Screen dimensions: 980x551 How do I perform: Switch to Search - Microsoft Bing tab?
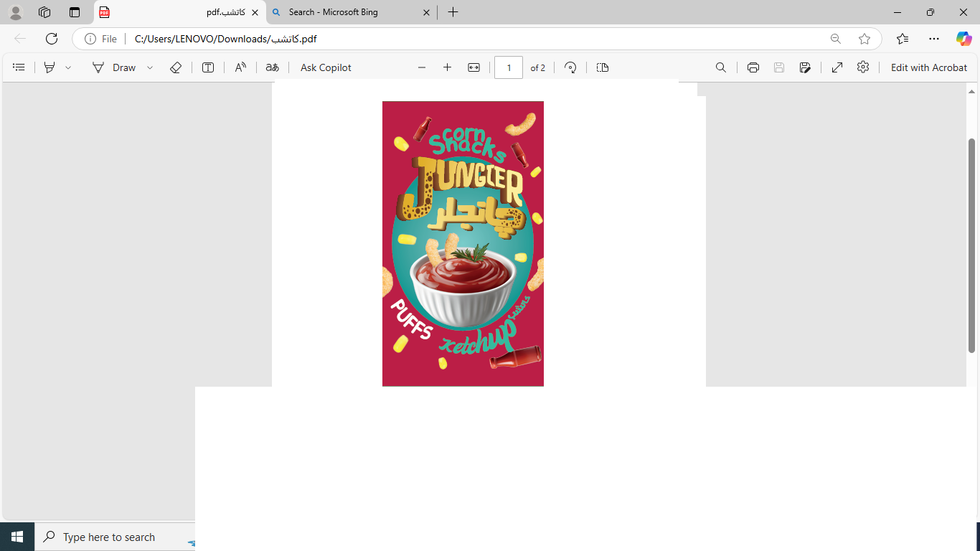point(344,12)
